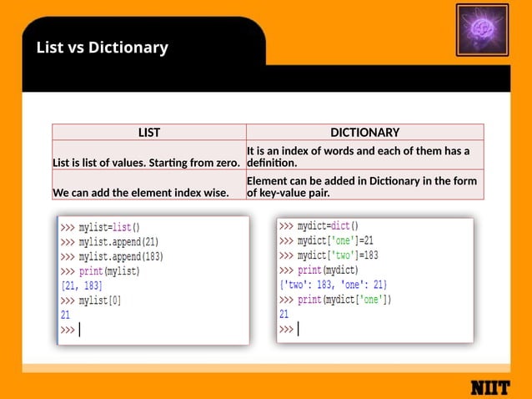The width and height of the screenshot is (532, 399).
Task: Click cell 'It is an index of words'
Action: click(365, 155)
